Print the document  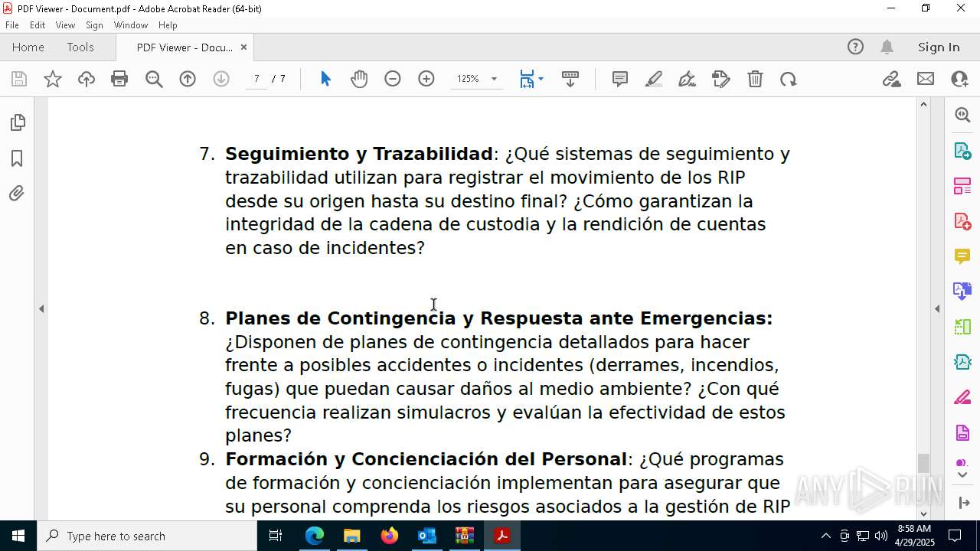coord(119,79)
